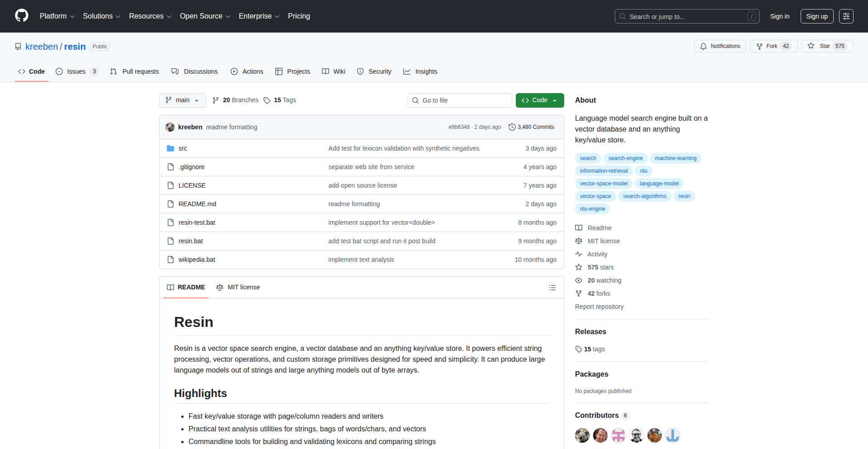The width and height of the screenshot is (868, 449).
Task: Select the MIT license tab above the README
Action: [238, 288]
